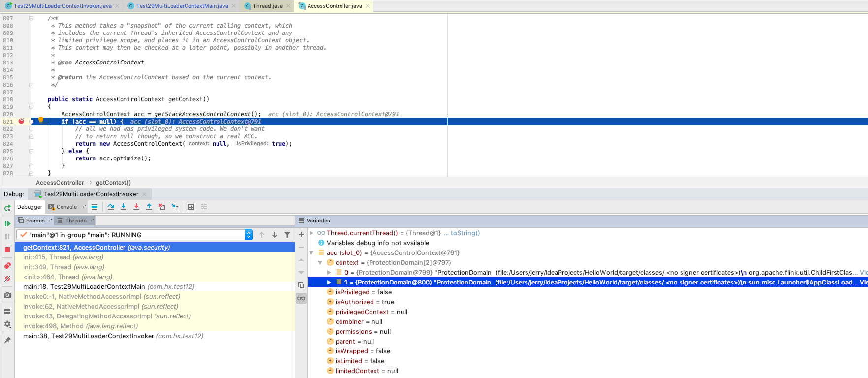Image resolution: width=868 pixels, height=378 pixels.
Task: Select the Threads tab
Action: point(76,220)
